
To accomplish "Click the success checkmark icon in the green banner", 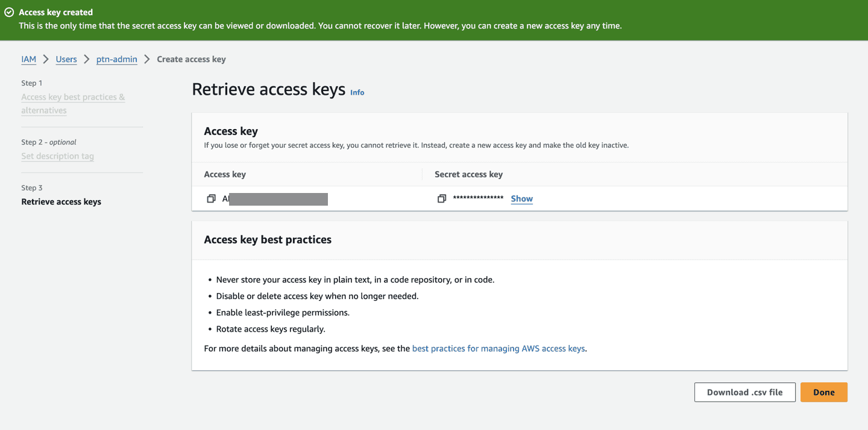I will coord(9,12).
